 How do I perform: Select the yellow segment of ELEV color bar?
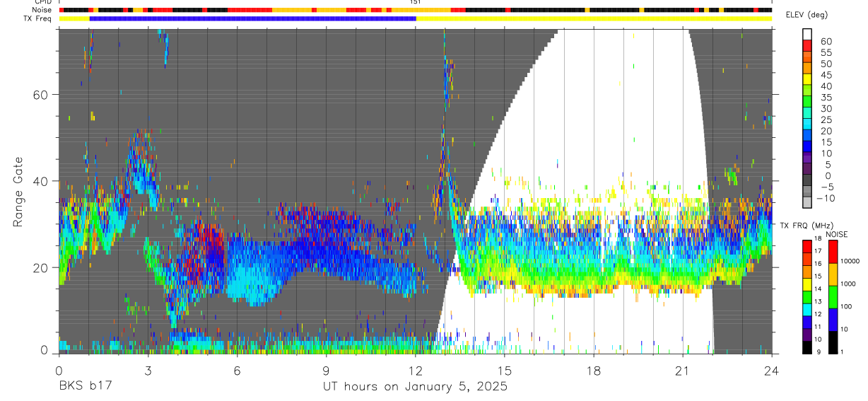806,80
